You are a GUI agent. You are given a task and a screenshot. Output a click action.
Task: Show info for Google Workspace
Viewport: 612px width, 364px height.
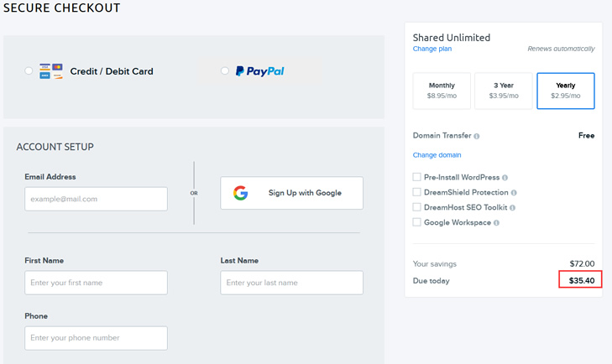(496, 223)
